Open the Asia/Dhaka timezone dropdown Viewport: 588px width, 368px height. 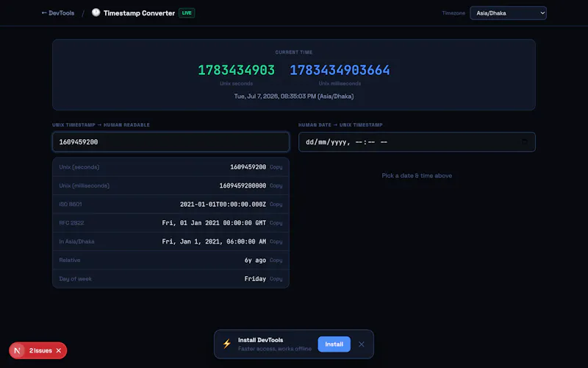(508, 13)
